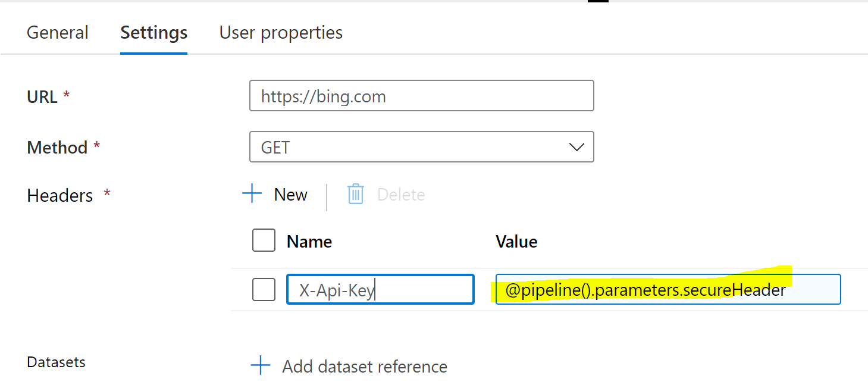Click the plus icon for Add dataset reference
Image resolution: width=868 pixels, height=391 pixels.
pyautogui.click(x=261, y=365)
